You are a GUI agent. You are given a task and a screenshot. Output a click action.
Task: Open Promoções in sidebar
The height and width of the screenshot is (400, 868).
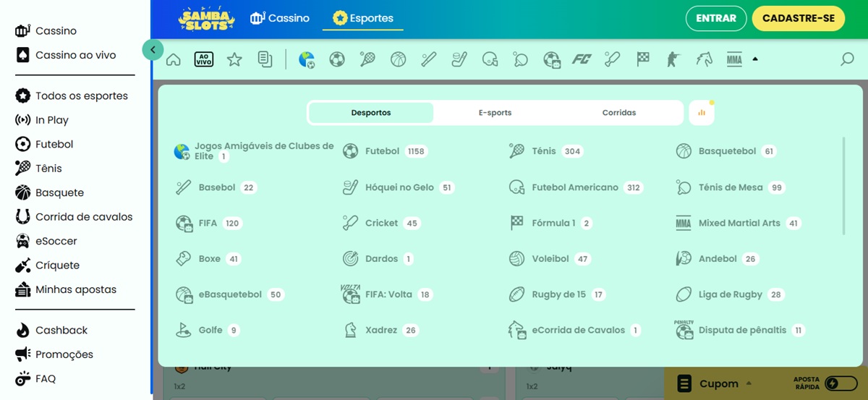(54, 354)
